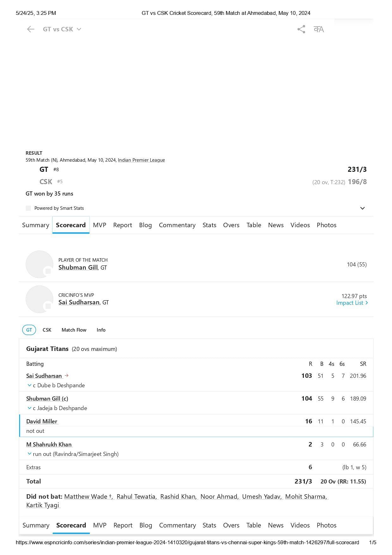Open the Indian Premier League link

[x=141, y=160]
